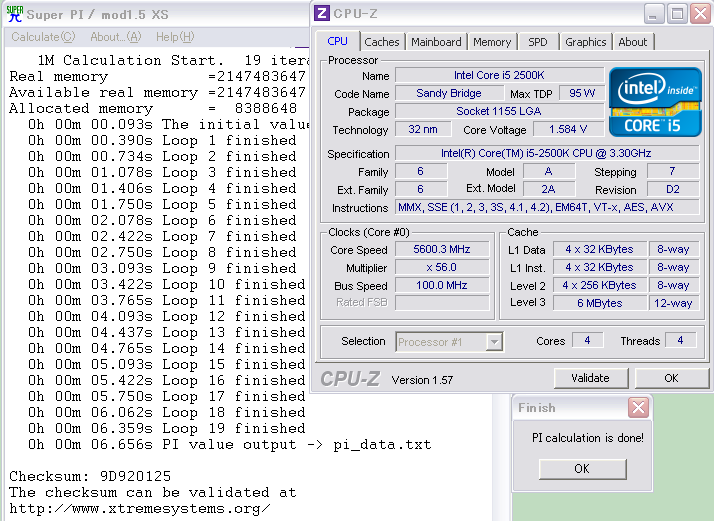Click the Socket 1155 LGA package field
714x521 pixels.
click(x=500, y=111)
